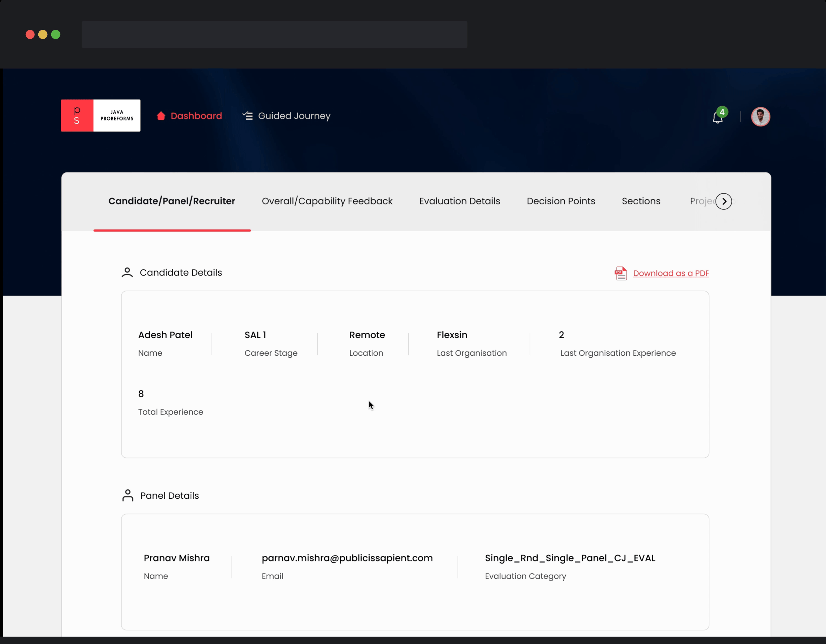Click the Candidate Details person icon

pos(127,272)
